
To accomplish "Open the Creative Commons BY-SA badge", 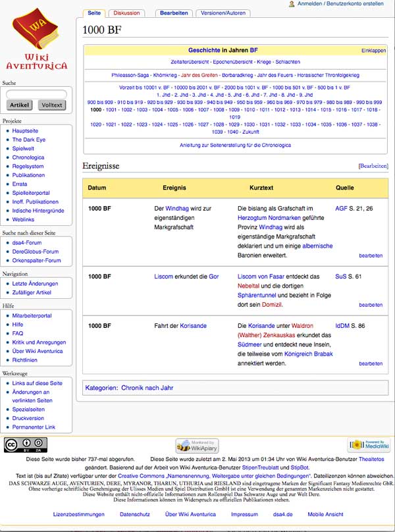I will pos(26,445).
